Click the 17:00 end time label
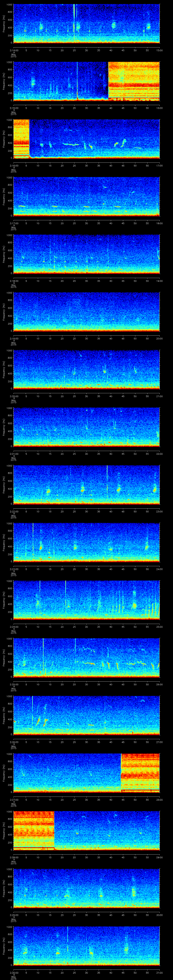The height and width of the screenshot is (980, 173). tap(159, 166)
